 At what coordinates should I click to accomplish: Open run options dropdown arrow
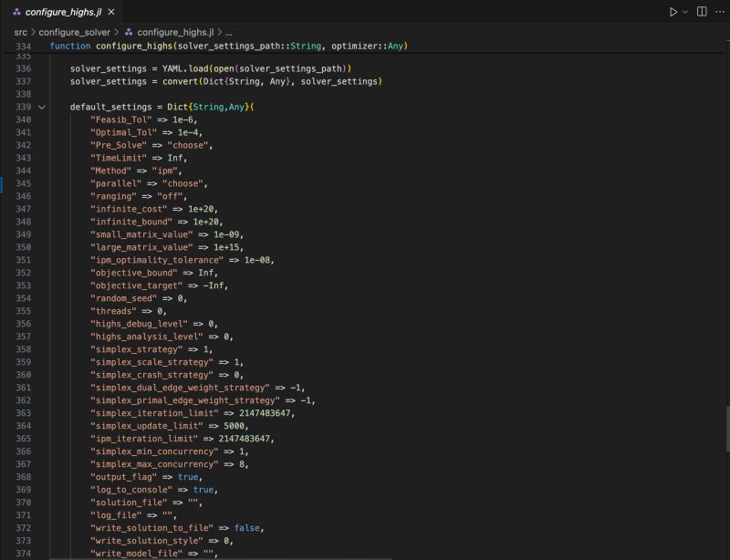(685, 12)
